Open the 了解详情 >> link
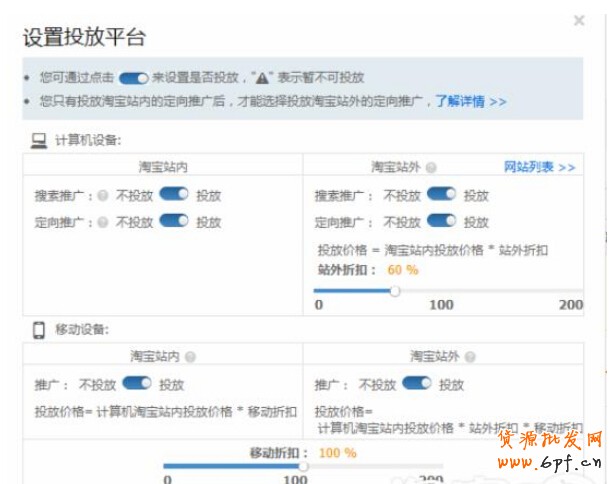This screenshot has height=484, width=612. coord(470,101)
